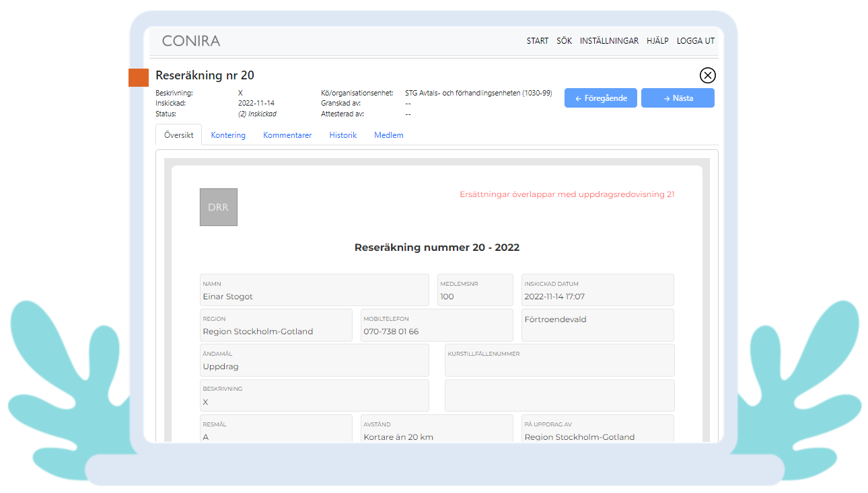Open START in the top menu
This screenshot has height=493, width=868.
click(x=537, y=41)
